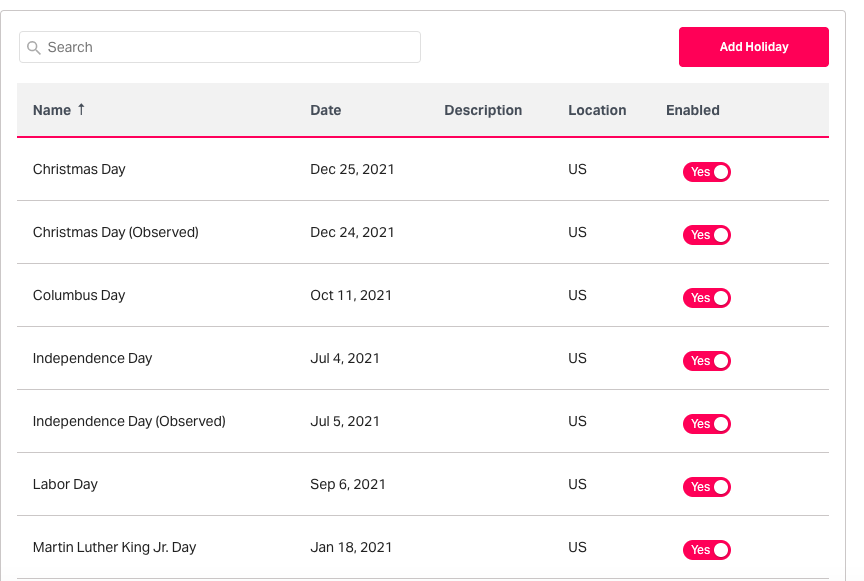Click US location in Independence Day (Observed) row

(577, 421)
